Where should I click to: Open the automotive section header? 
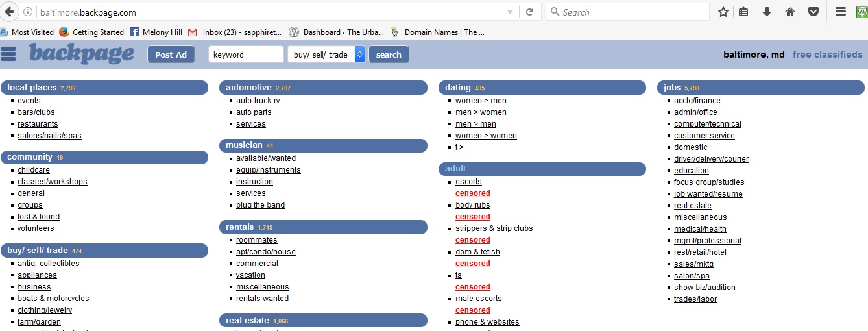323,88
